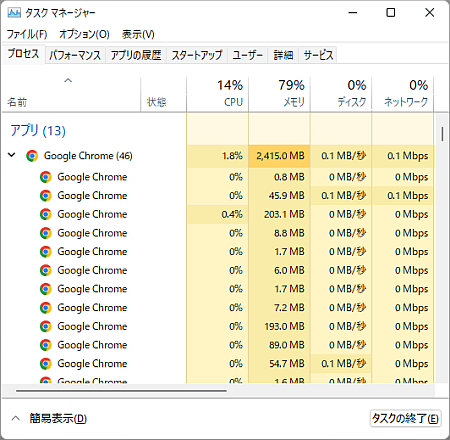The image size is (450, 440).
Task: Click the 0.8 MB memory value
Action: click(289, 177)
